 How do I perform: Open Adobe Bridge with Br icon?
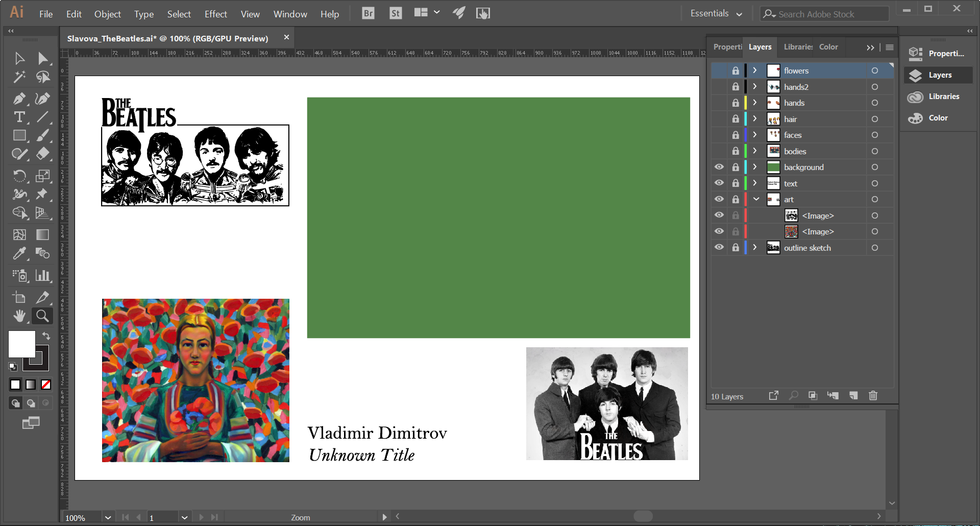click(368, 13)
